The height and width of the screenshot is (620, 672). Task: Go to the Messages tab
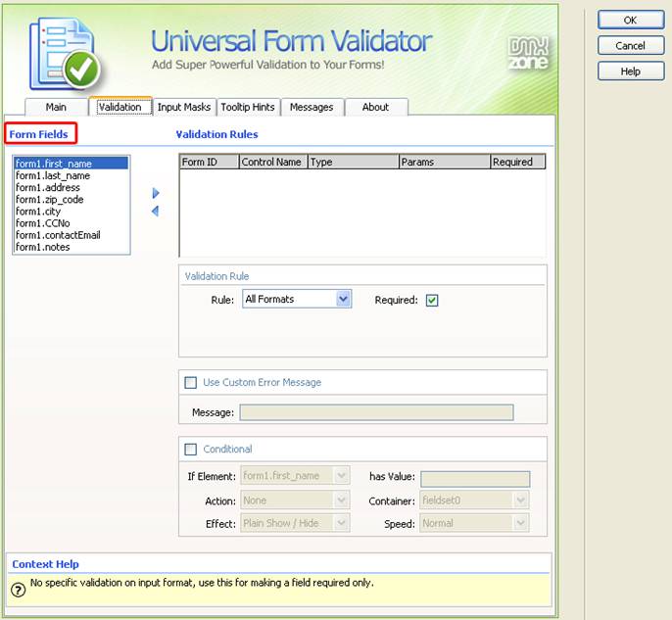tap(312, 107)
